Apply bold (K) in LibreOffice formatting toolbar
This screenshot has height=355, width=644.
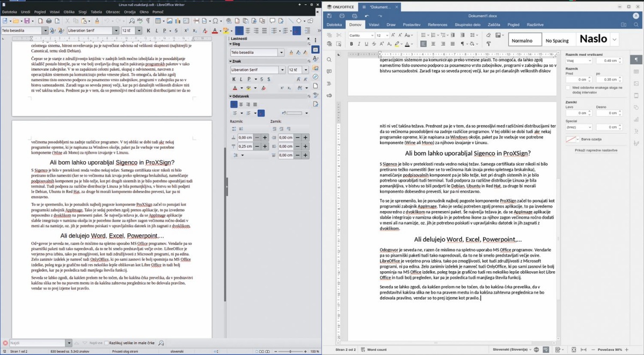[x=149, y=31]
